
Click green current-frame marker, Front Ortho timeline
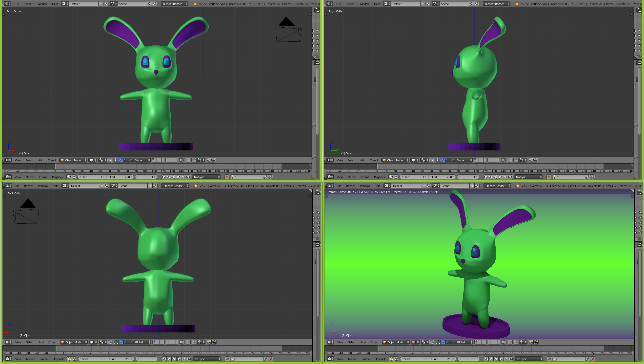pyautogui.click(x=55, y=167)
